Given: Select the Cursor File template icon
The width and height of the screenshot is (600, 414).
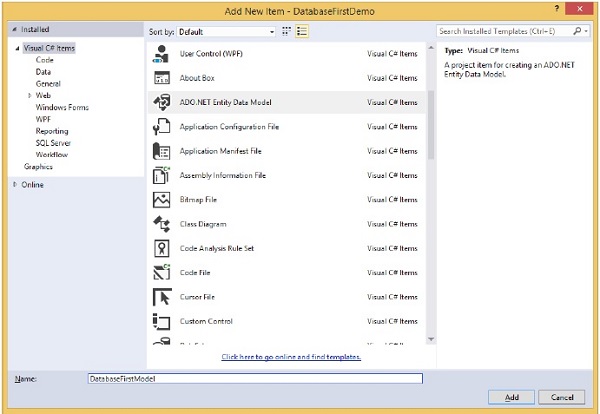Looking at the screenshot, I should click(x=161, y=297).
